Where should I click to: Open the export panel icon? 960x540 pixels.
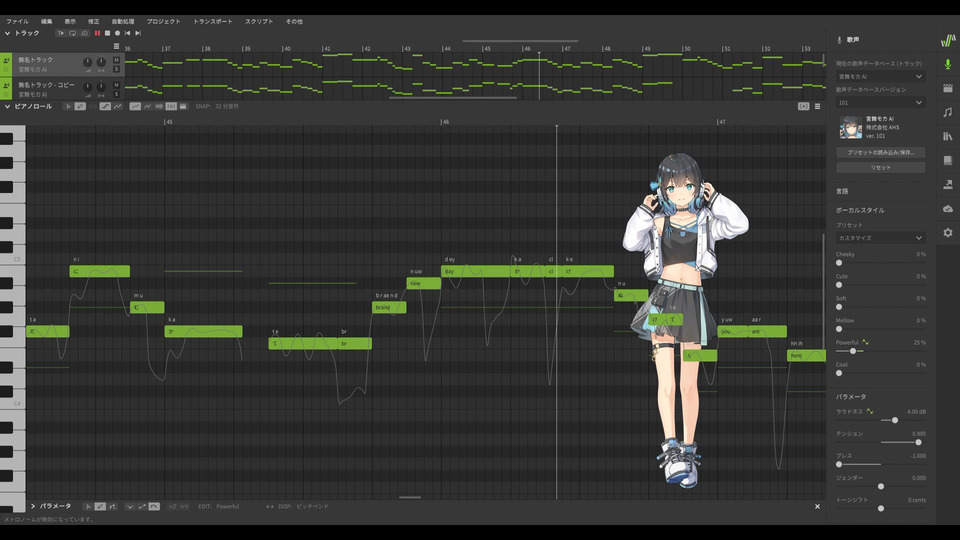(948, 184)
